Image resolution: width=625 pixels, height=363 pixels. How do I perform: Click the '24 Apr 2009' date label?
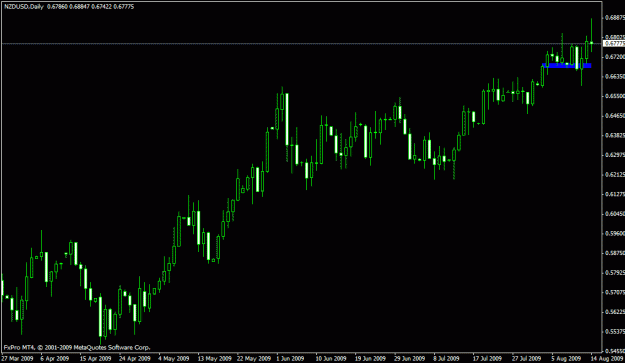pos(135,358)
